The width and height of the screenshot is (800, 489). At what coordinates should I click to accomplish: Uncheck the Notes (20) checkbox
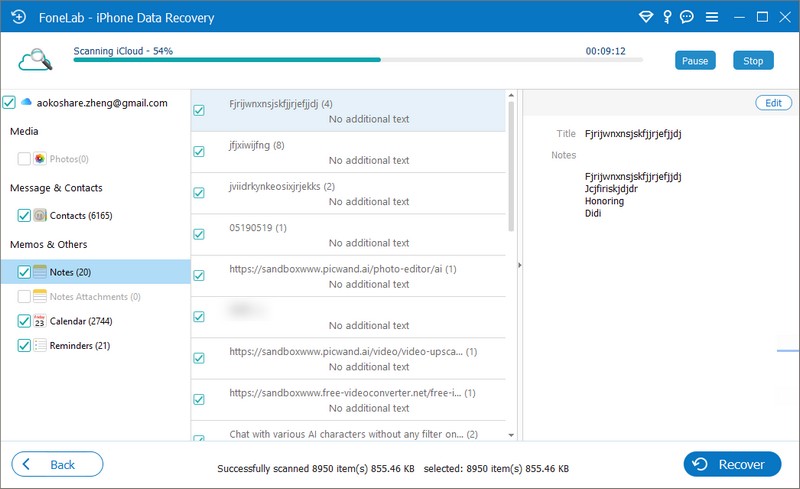point(24,272)
